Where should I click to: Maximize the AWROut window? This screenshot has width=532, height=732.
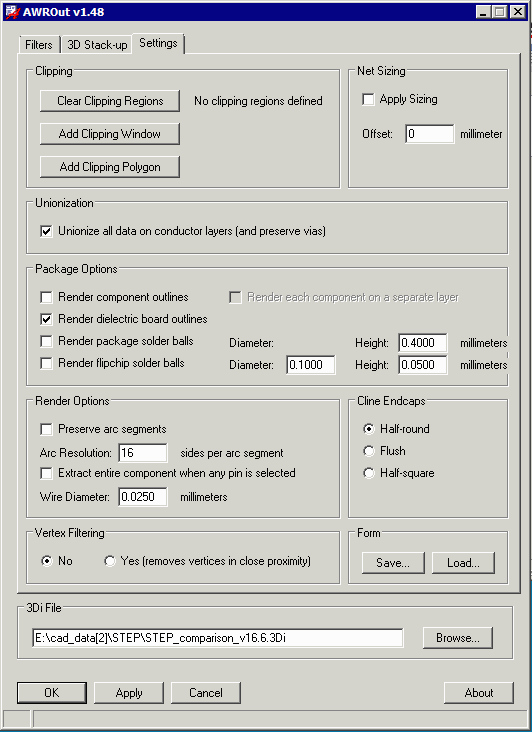(x=500, y=12)
